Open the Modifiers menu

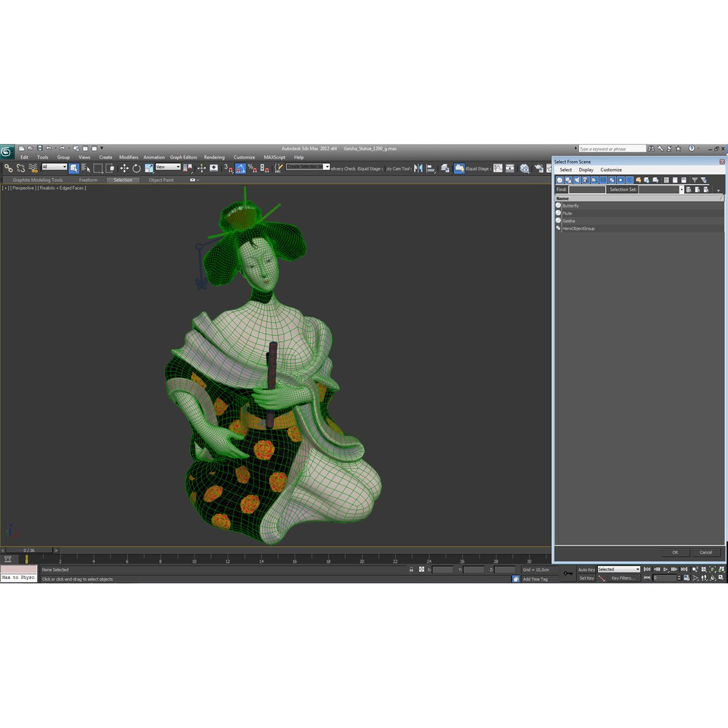pos(129,157)
